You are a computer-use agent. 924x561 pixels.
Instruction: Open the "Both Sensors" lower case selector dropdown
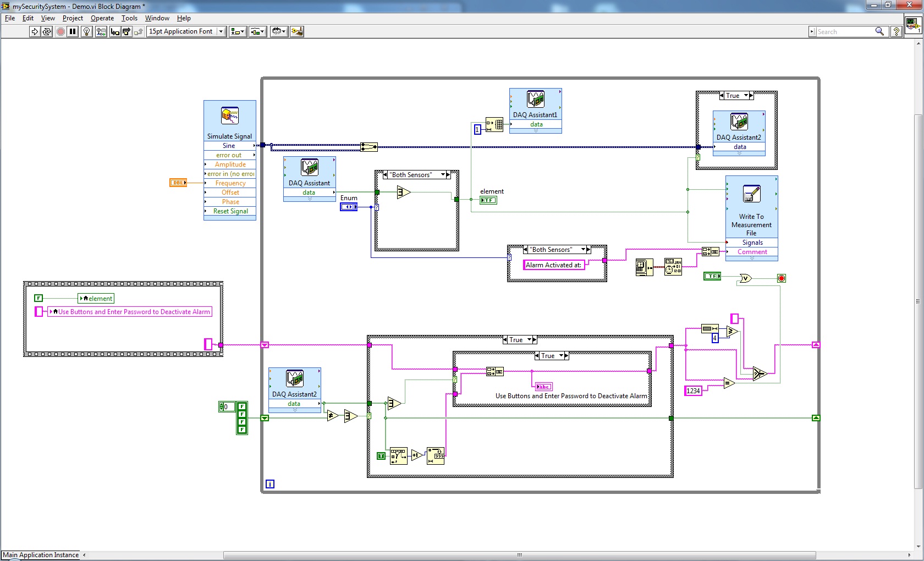point(584,250)
